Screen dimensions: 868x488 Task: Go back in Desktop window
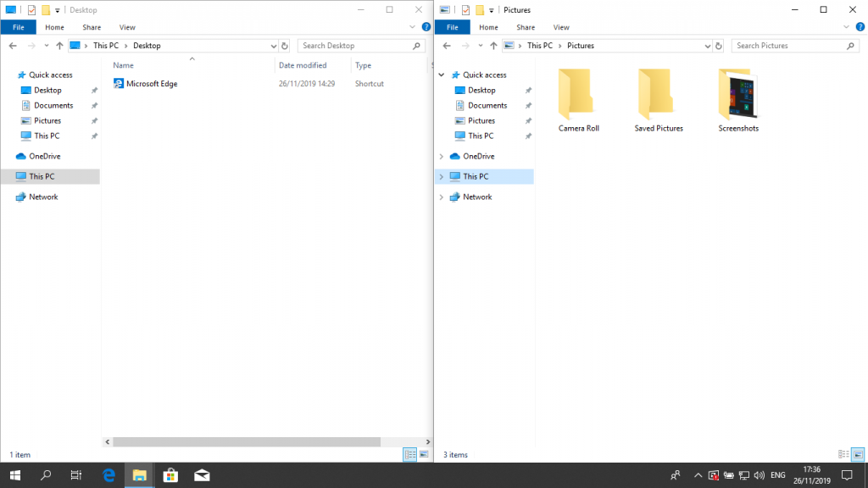tap(13, 46)
